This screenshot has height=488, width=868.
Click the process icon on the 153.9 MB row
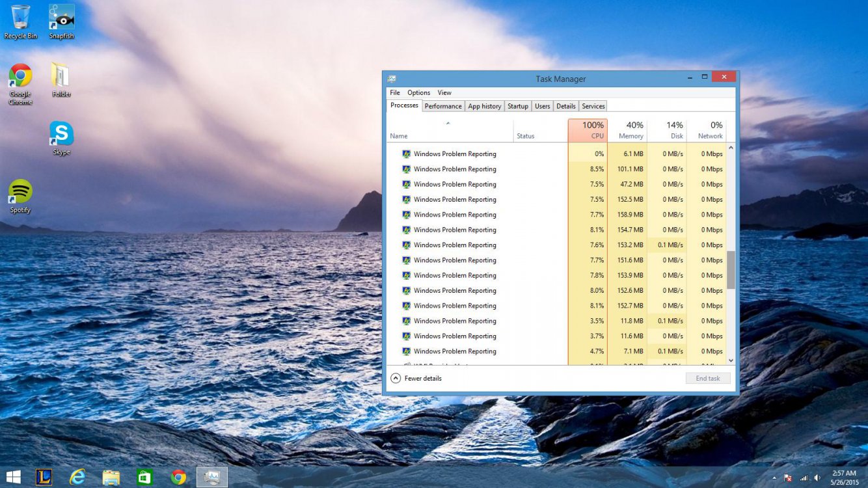407,275
